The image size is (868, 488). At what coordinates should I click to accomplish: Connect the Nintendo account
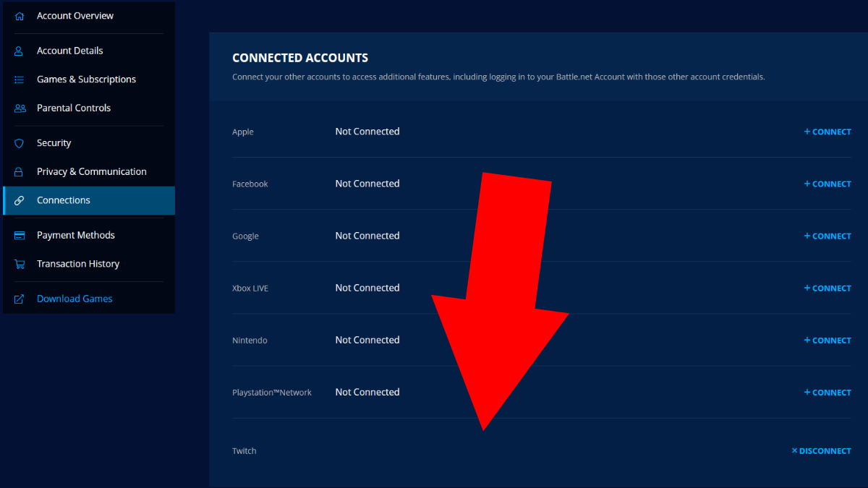pyautogui.click(x=827, y=340)
